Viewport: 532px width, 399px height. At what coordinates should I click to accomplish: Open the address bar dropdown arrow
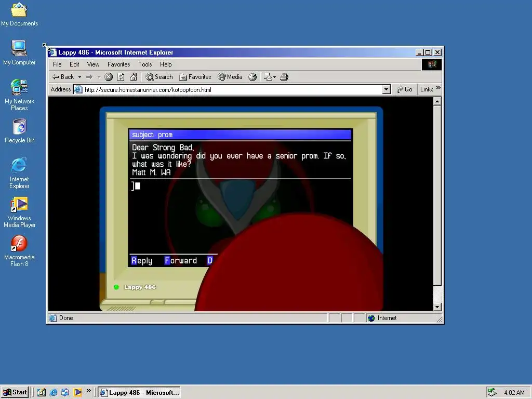pyautogui.click(x=386, y=89)
